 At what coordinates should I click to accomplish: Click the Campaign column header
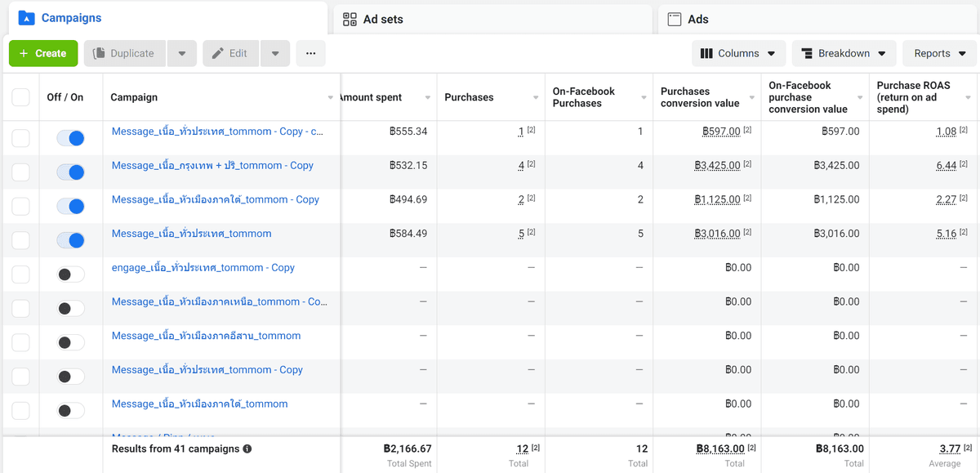click(134, 97)
